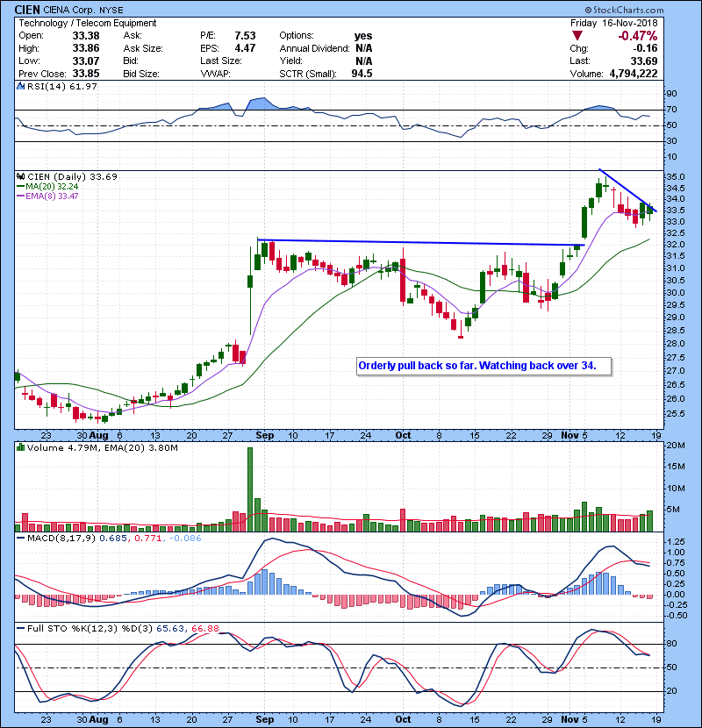Click the High value 33.86

[86, 48]
